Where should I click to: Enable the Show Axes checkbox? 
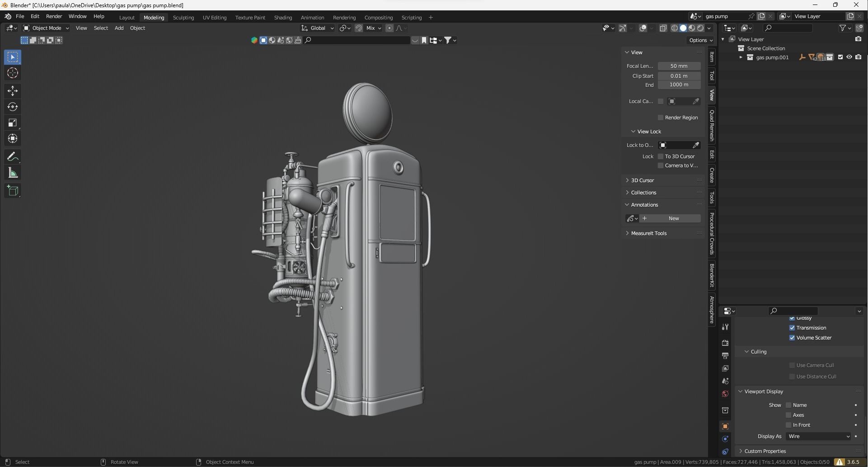tap(788, 415)
